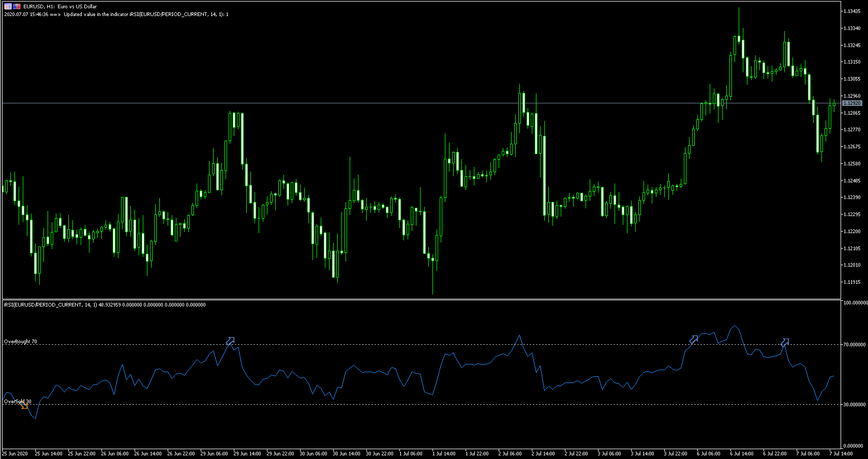
Task: Click the 70.000000 RSI scale value
Action: point(855,345)
